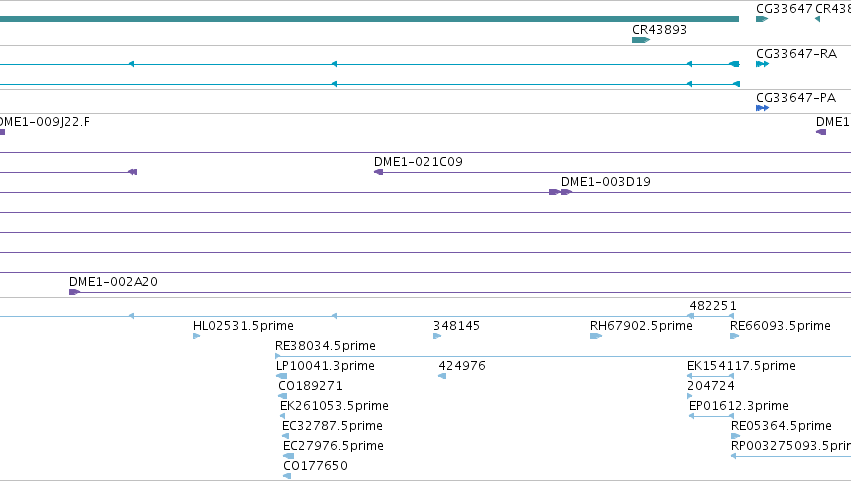The width and height of the screenshot is (851, 481).
Task: Select the RE38034.5prime arrow start glyph
Action: tap(278, 356)
